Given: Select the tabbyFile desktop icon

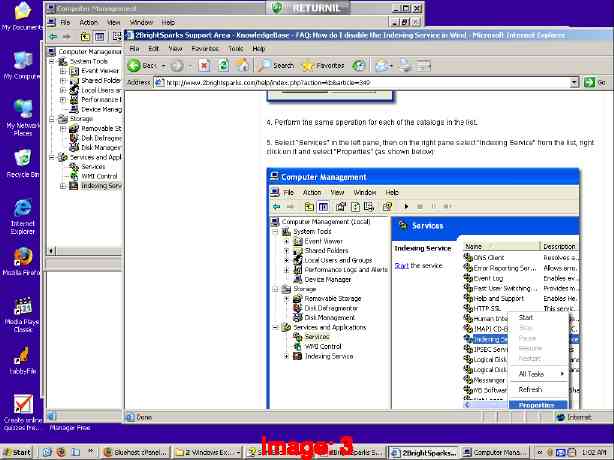Looking at the screenshot, I should coord(23,360).
